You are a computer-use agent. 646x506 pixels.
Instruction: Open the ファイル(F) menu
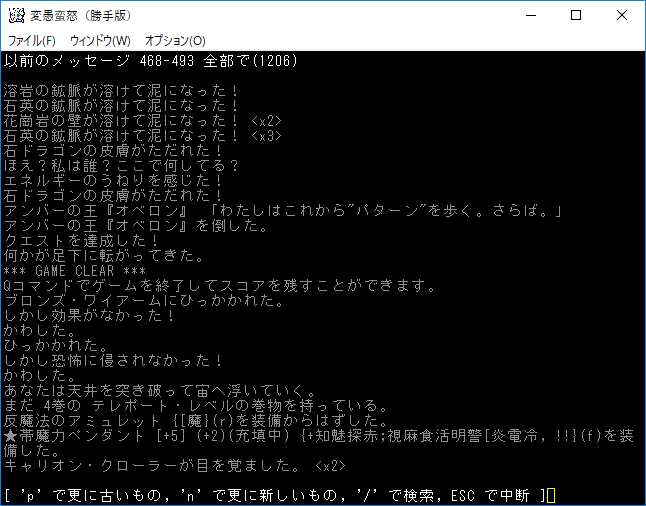pos(32,40)
